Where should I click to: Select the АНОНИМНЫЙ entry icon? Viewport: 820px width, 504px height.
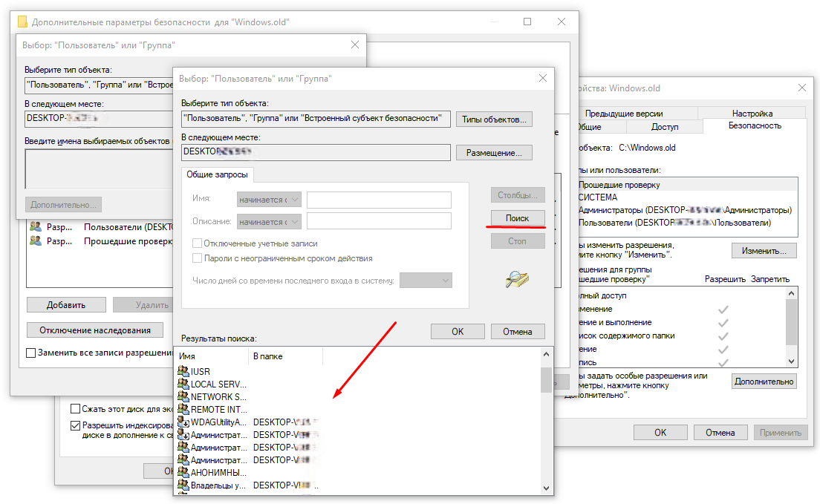[183, 472]
